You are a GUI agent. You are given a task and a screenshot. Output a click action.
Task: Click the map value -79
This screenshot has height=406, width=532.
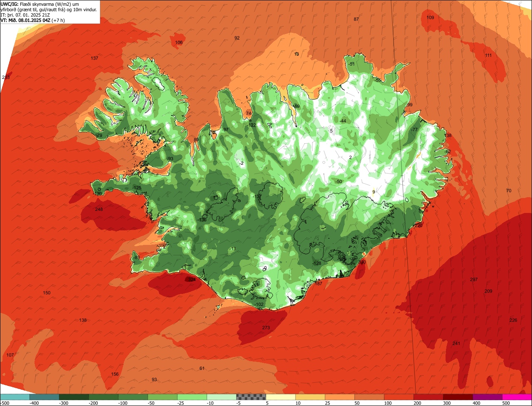point(99,136)
